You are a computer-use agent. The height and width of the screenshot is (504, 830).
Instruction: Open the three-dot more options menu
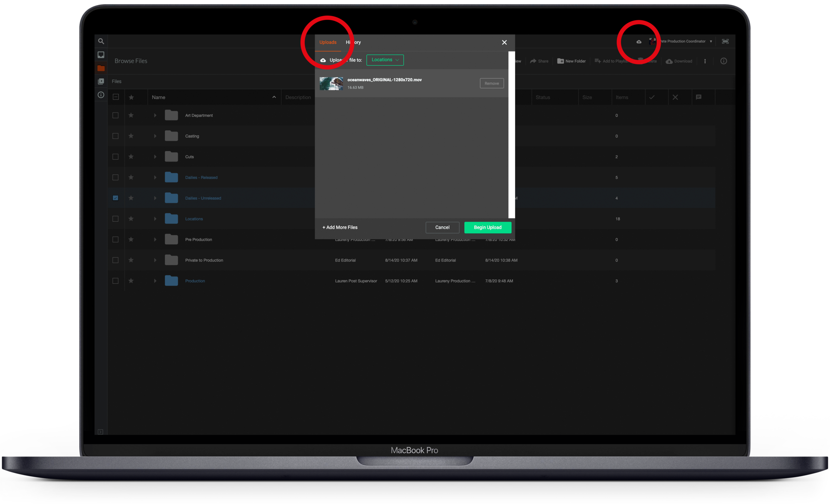(705, 61)
